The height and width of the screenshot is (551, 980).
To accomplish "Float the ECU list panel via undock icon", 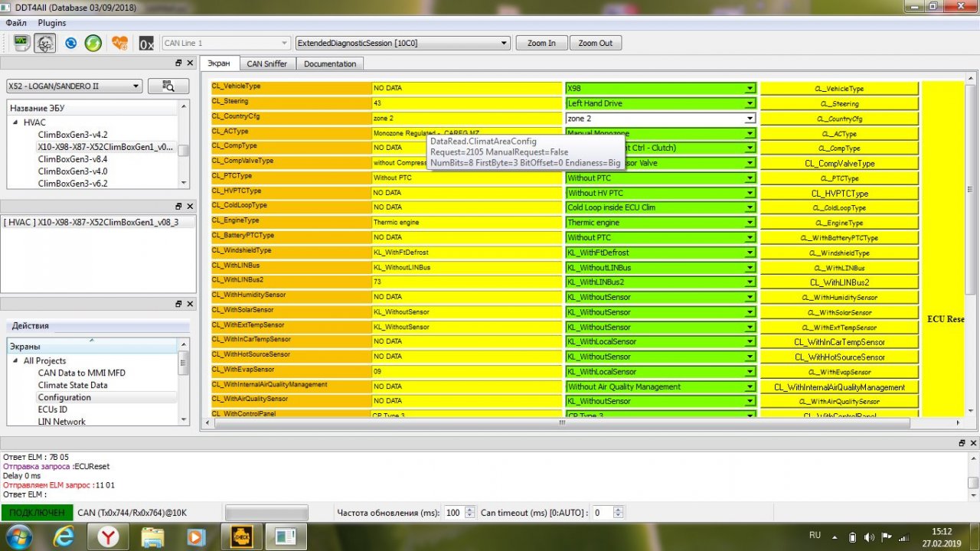I will click(x=179, y=64).
